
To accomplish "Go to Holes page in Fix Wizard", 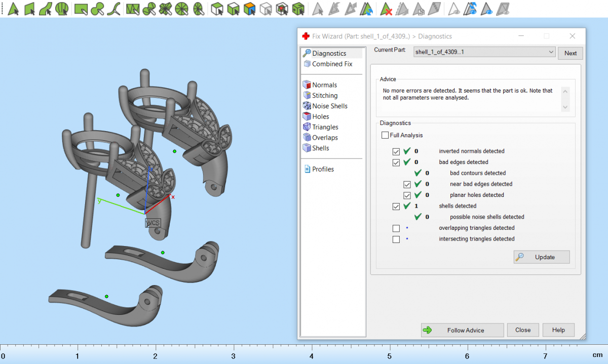I will click(320, 116).
